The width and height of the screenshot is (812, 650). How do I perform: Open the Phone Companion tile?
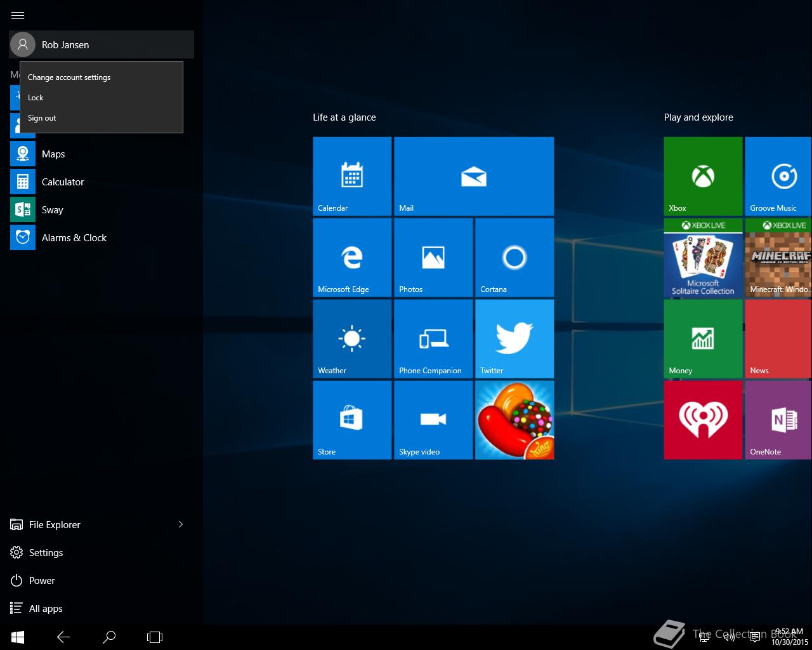pyautogui.click(x=433, y=339)
